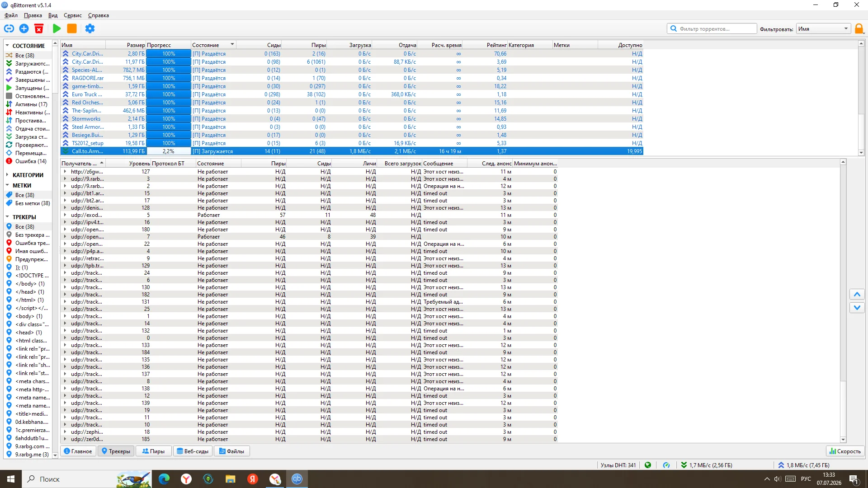Click the qBittorrent taskbar icon
Viewport: 868px width, 488px height.
pos(297,479)
